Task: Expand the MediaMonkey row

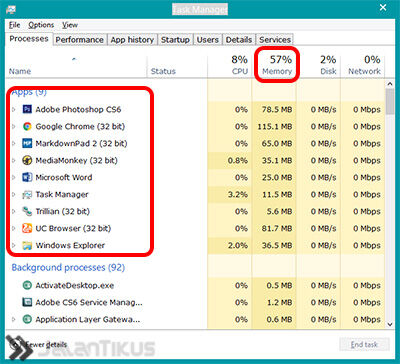Action: click(14, 160)
